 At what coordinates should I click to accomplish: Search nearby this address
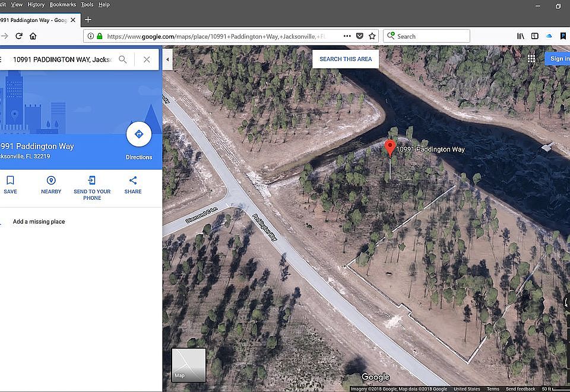[x=51, y=185]
